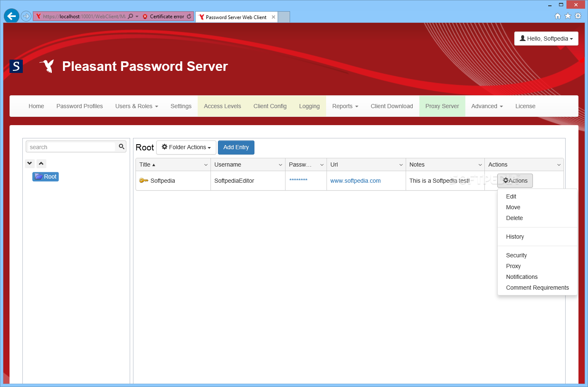Screen dimensions: 588x387
Task: Open browser Tools gear icon
Action: [x=578, y=16]
